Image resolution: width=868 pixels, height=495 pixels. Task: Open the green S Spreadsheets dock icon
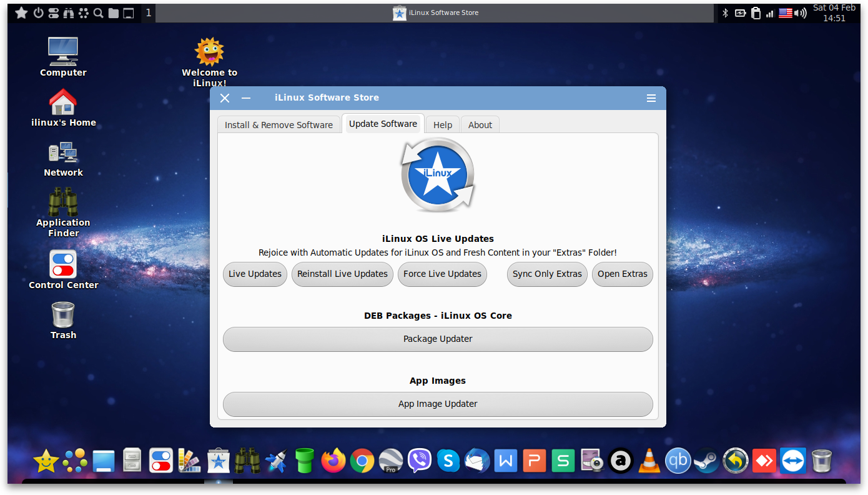coord(563,461)
